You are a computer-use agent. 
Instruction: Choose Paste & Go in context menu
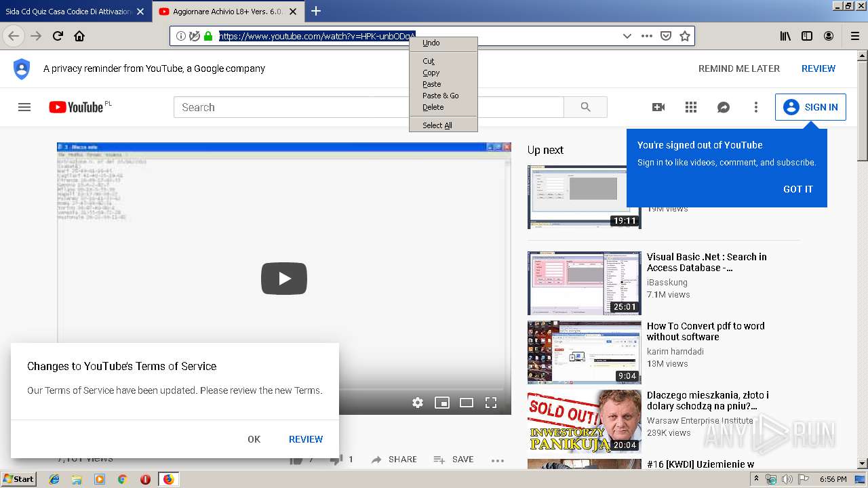pyautogui.click(x=443, y=96)
